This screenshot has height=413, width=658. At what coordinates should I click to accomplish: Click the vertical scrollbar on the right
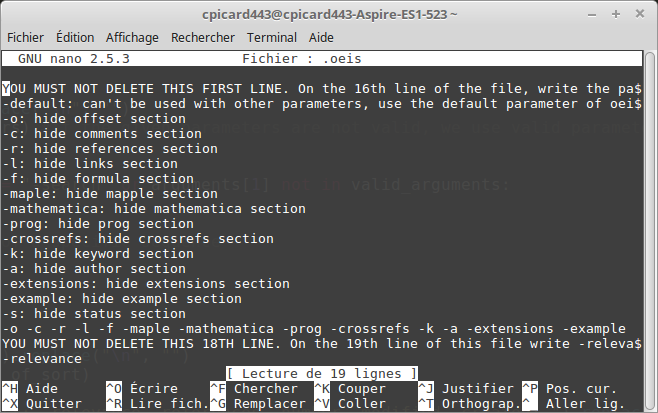[650, 231]
